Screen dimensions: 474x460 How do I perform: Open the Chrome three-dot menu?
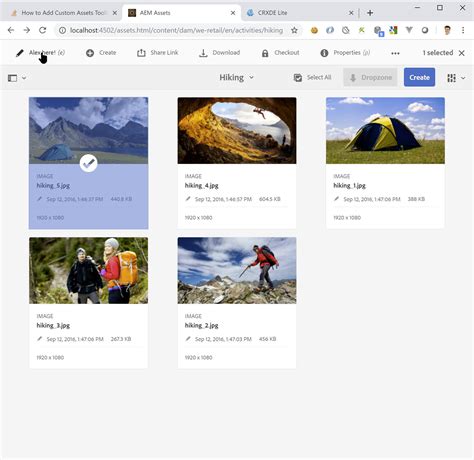[463, 30]
